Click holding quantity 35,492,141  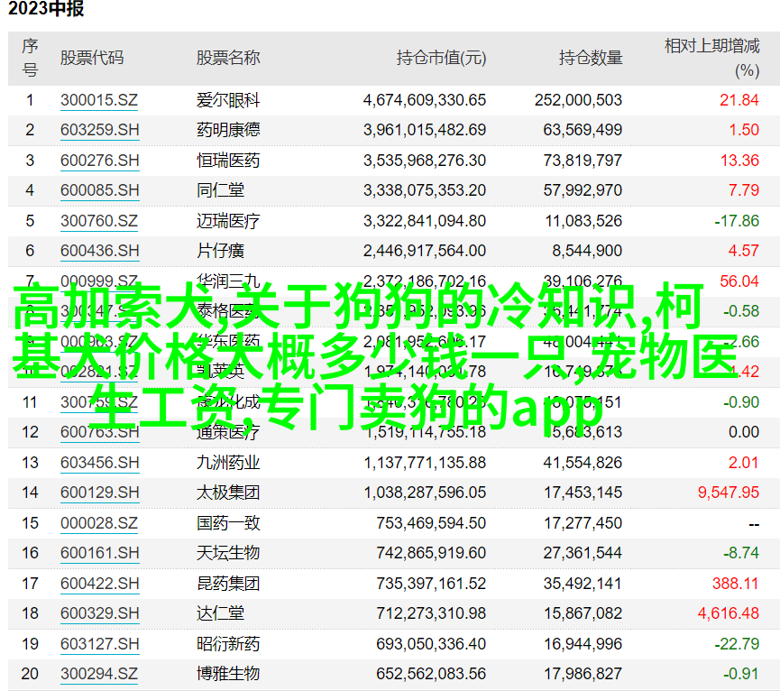(583, 584)
